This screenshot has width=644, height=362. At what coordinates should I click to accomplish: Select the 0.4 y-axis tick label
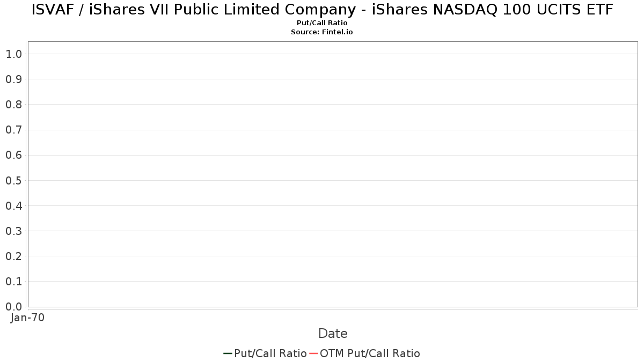click(x=13, y=206)
